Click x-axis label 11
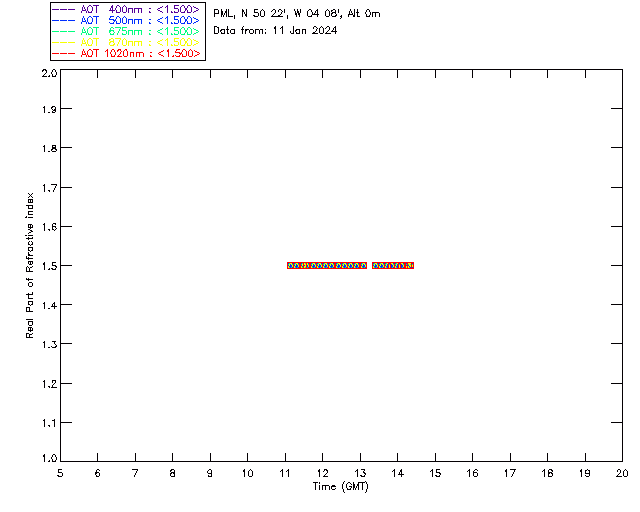Image resolution: width=640 pixels, height=512 pixels. (x=285, y=473)
